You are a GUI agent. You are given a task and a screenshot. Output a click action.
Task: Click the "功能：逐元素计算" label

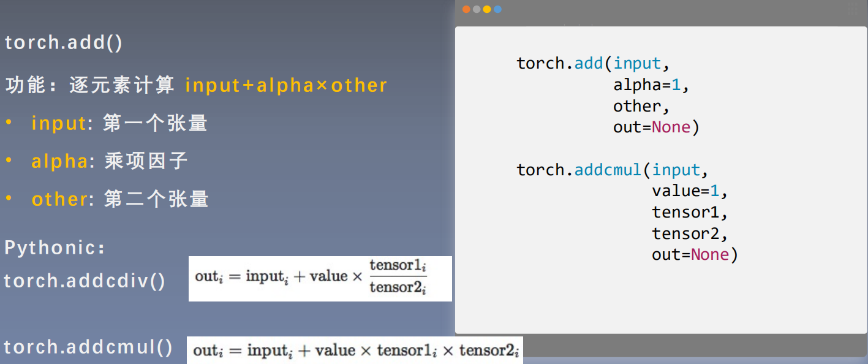90,85
